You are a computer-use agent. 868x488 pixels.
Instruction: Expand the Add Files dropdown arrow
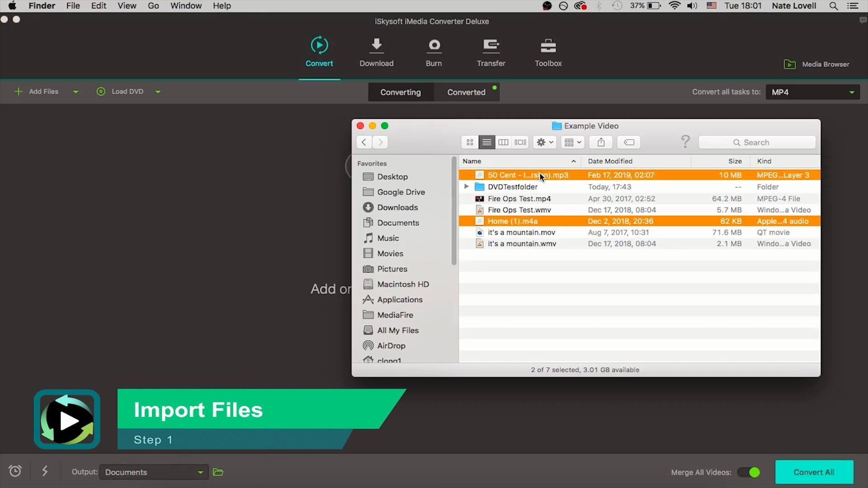click(x=75, y=92)
